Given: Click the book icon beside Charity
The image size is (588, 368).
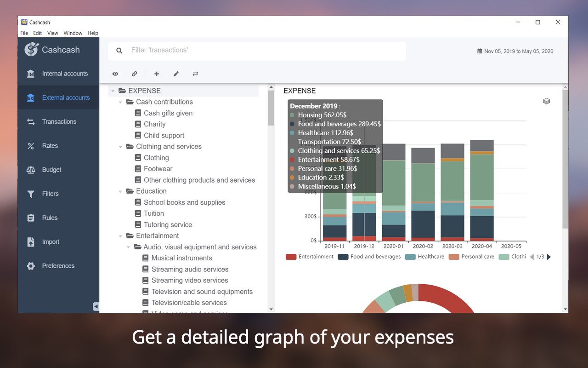Looking at the screenshot, I should click(138, 124).
